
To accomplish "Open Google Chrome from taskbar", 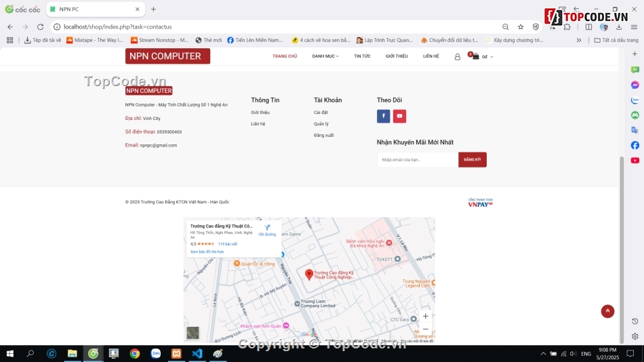I will point(135,353).
